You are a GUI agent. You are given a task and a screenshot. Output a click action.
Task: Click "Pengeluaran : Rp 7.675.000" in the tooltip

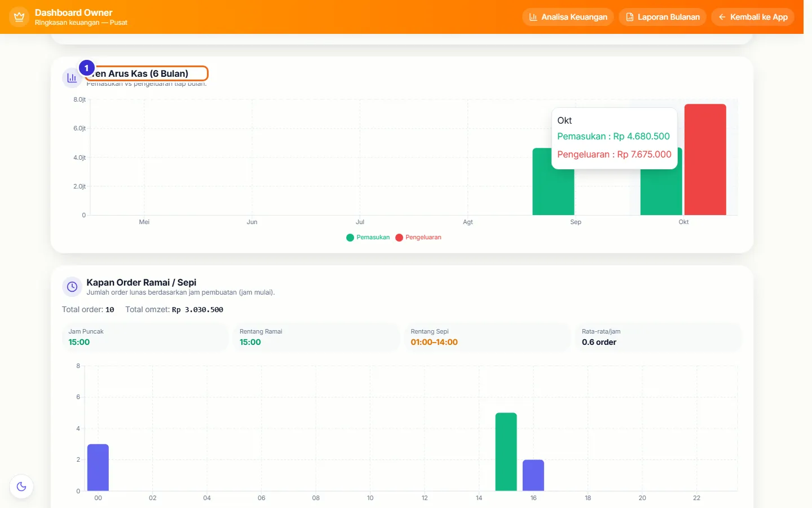point(614,154)
